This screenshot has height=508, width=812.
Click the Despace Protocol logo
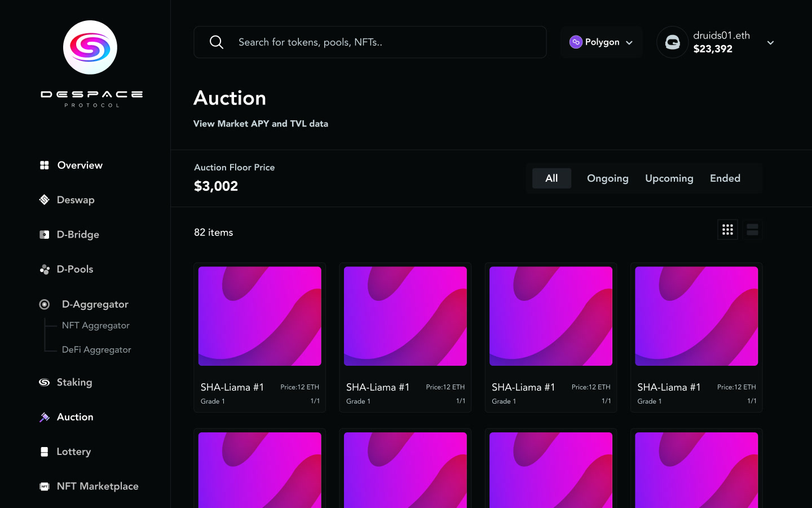[x=90, y=64]
